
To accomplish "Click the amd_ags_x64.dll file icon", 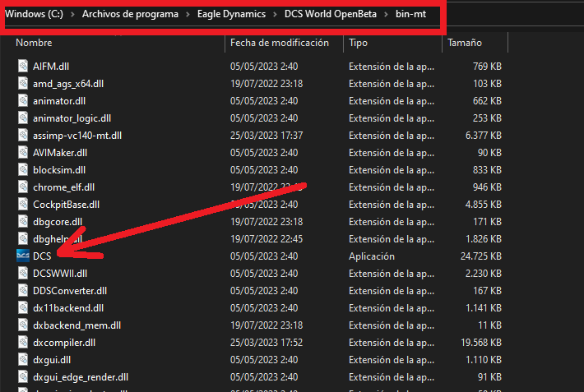I will tap(23, 83).
